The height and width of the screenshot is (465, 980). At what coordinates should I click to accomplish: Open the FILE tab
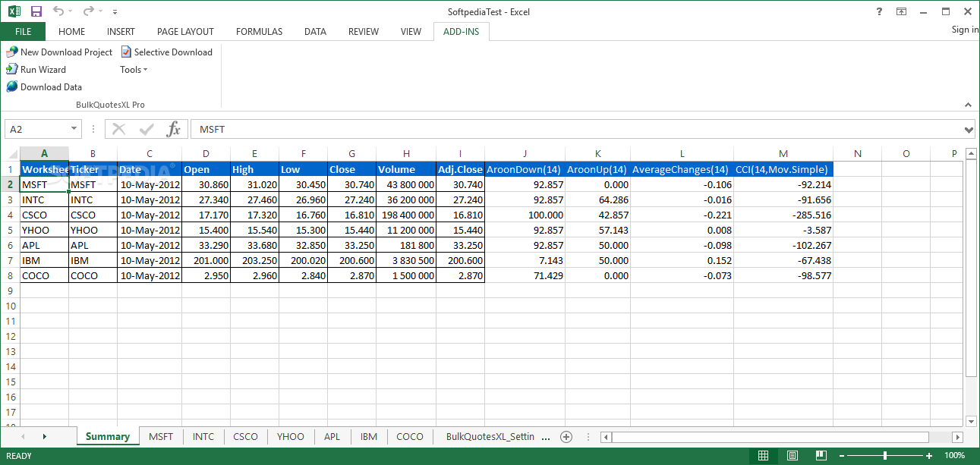[23, 31]
